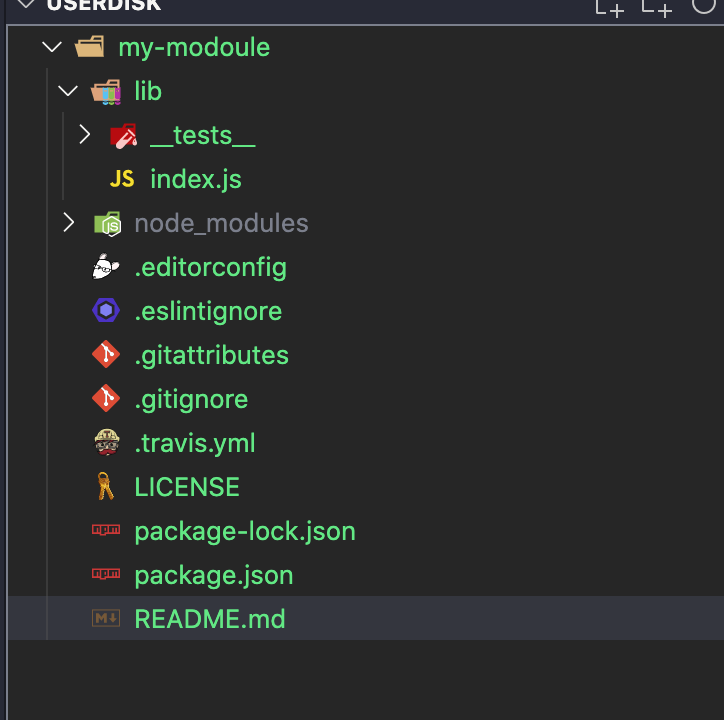Expand the __tests__ folder chevron

click(x=85, y=135)
